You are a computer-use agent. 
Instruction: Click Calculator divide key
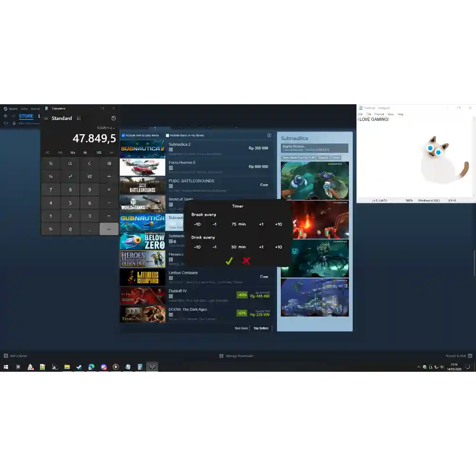coord(109,177)
